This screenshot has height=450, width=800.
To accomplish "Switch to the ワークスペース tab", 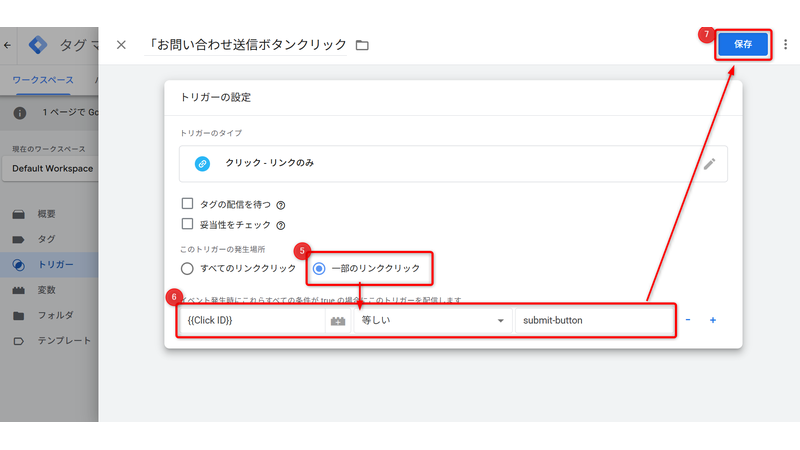I will 43,80.
